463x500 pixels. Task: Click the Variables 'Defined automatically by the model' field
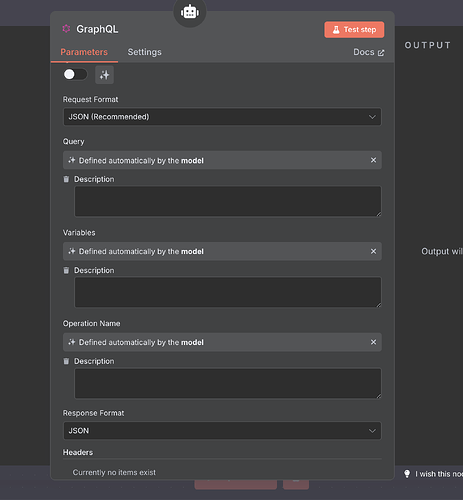pos(222,251)
